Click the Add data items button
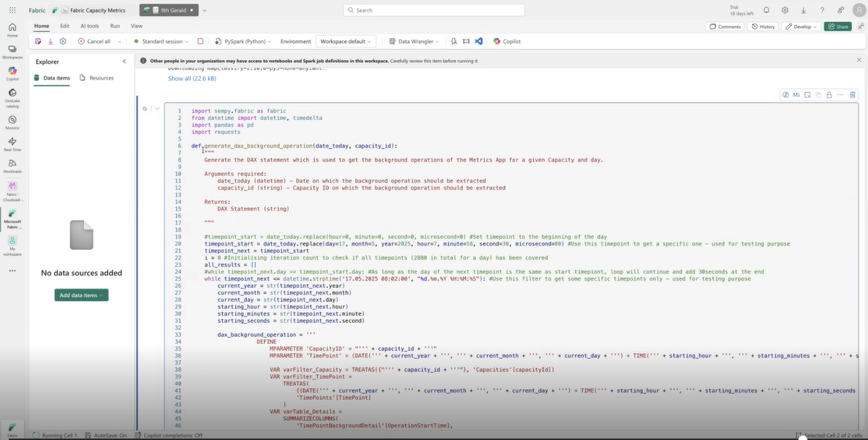The width and height of the screenshot is (868, 440). tap(81, 295)
